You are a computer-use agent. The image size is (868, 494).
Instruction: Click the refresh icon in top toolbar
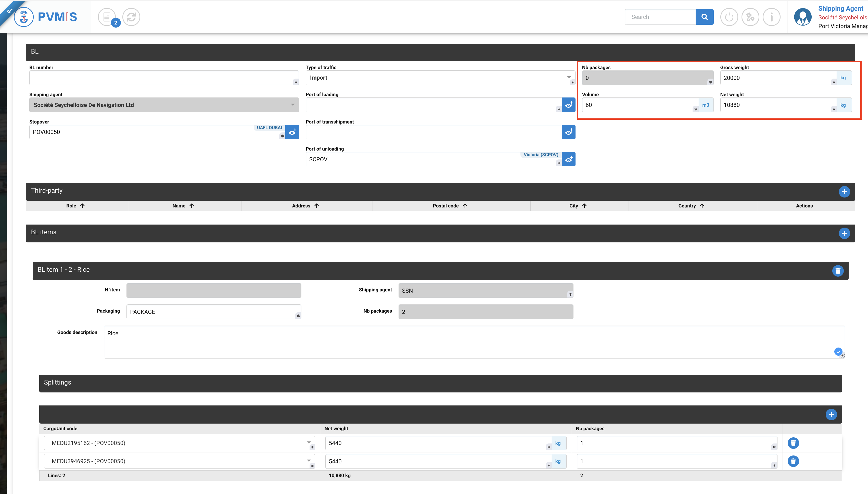click(131, 17)
